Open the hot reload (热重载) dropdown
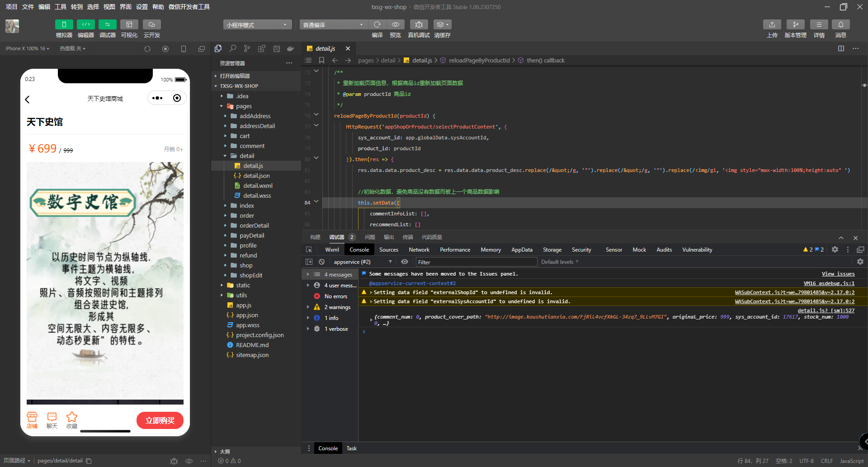Screen dimensions: 868x467 click(72, 48)
